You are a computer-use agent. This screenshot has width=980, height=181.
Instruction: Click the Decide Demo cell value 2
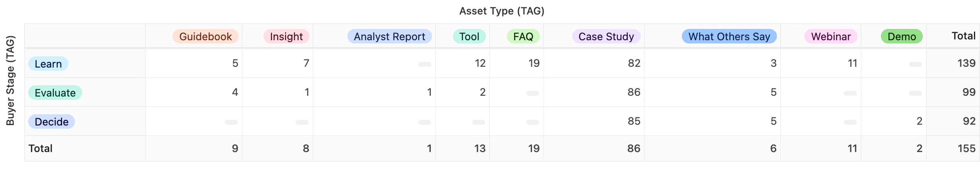click(919, 121)
